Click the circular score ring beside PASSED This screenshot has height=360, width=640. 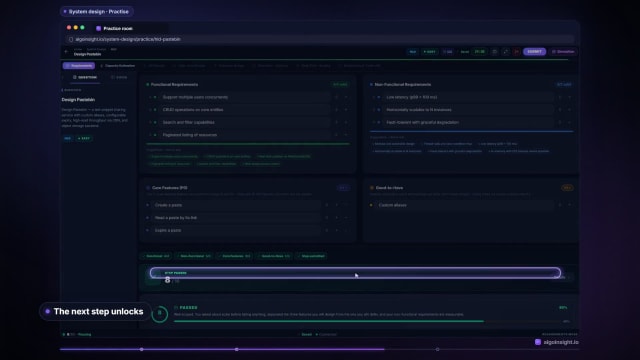[160, 313]
